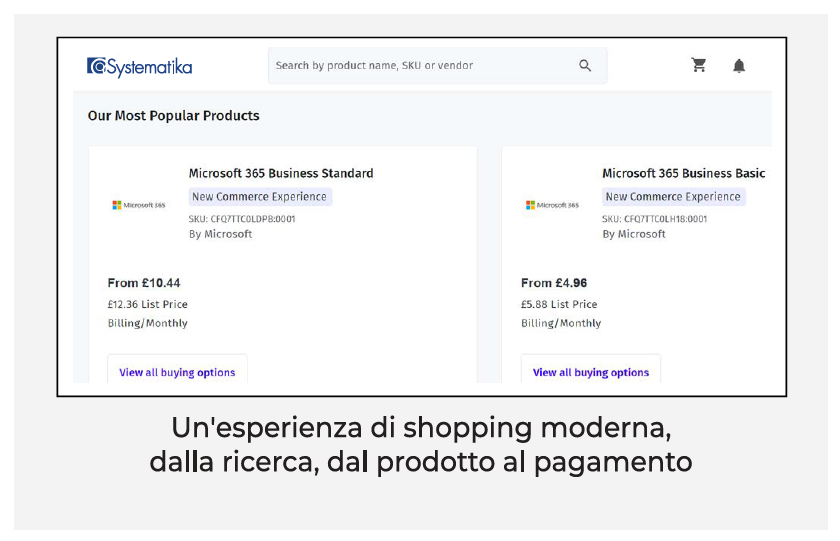Click Microsoft 365 logo on Business Basic card
This screenshot has height=541, width=840.
[x=552, y=205]
